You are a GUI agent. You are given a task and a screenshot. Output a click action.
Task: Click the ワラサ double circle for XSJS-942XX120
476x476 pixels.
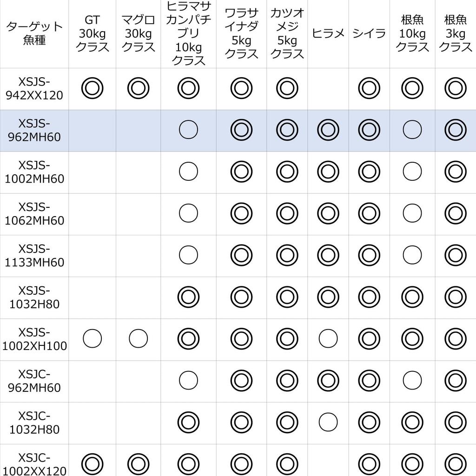click(241, 88)
